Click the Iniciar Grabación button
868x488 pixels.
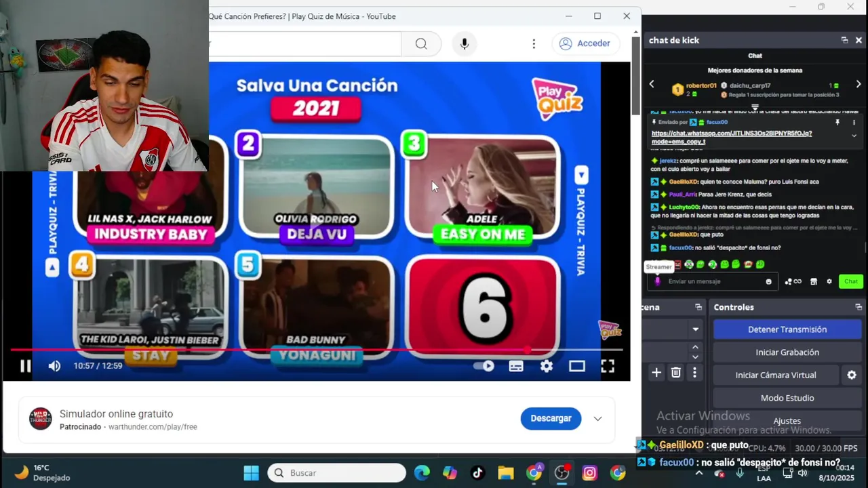[787, 352]
